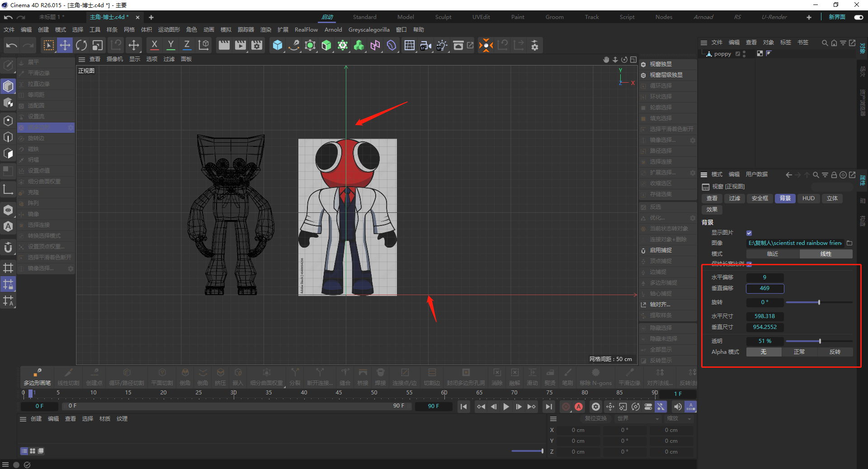Open the viewport hamburger menu

(82, 59)
